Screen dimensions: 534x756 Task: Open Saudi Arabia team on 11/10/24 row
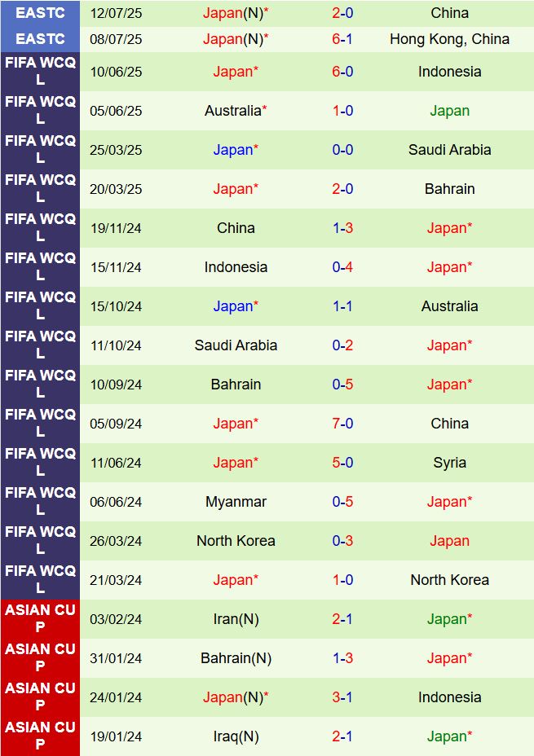(236, 345)
